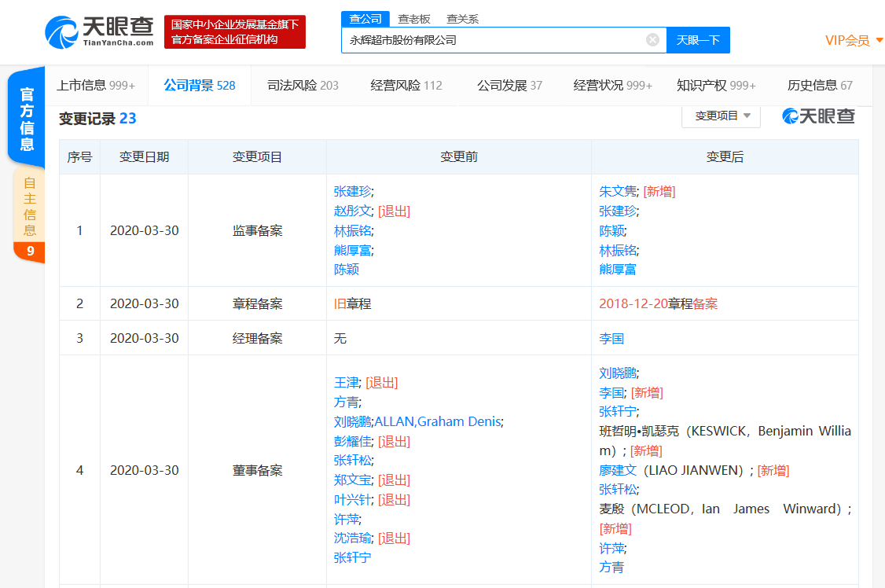This screenshot has width=885, height=588.
Task: Open the 李国 link in 经理备案 row
Action: click(x=611, y=338)
